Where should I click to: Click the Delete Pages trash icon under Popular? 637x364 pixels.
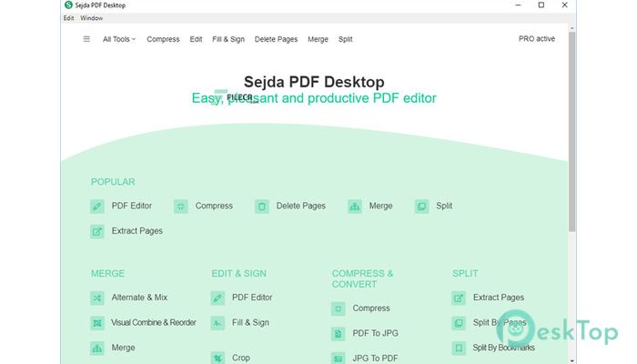coord(262,207)
